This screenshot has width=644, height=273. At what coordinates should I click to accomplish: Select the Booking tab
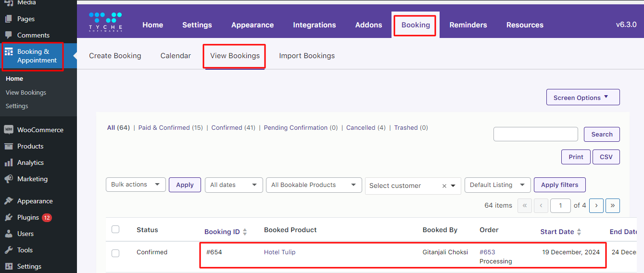(x=416, y=25)
